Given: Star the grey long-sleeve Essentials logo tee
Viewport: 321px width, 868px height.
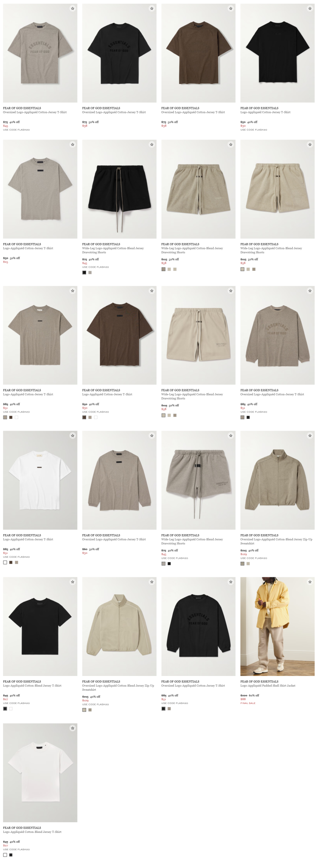Looking at the screenshot, I should click(x=310, y=291).
